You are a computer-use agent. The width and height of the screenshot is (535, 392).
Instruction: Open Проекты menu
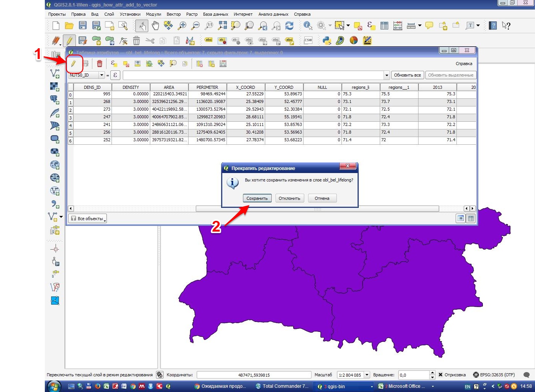pos(57,14)
